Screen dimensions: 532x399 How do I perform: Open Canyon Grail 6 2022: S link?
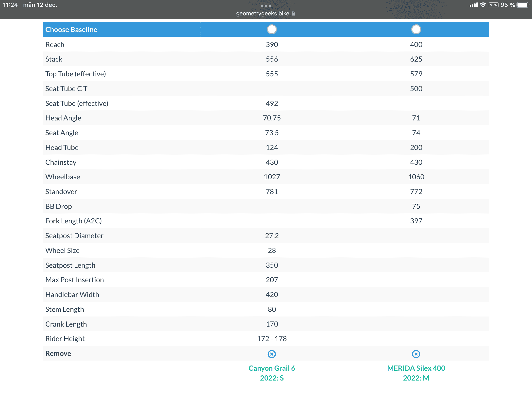tap(272, 373)
